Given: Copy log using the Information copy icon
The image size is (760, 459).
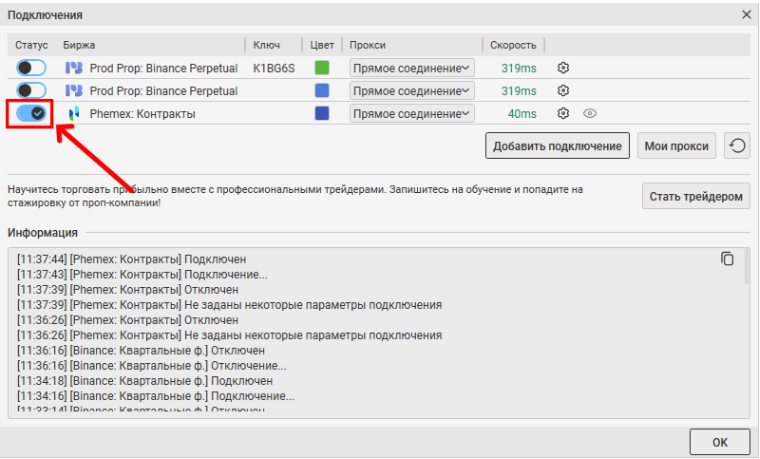Looking at the screenshot, I should coord(727,259).
